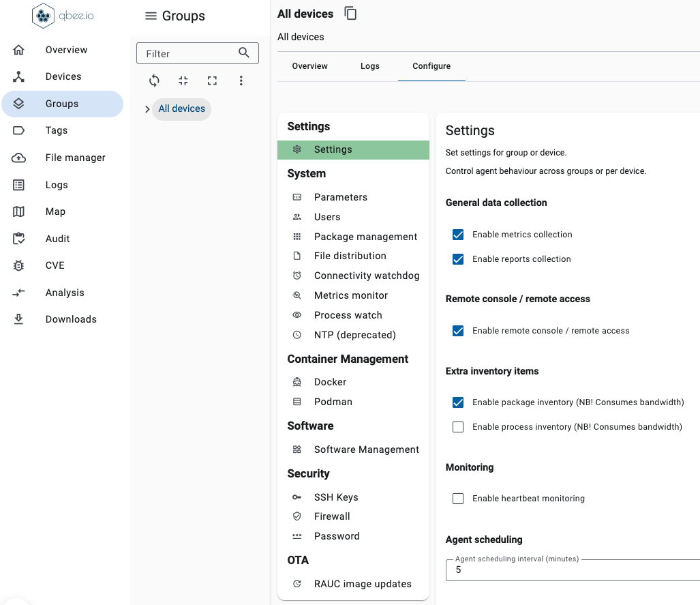The image size is (700, 605).
Task: Open the Connectivity watchdog configuration
Action: tap(367, 276)
